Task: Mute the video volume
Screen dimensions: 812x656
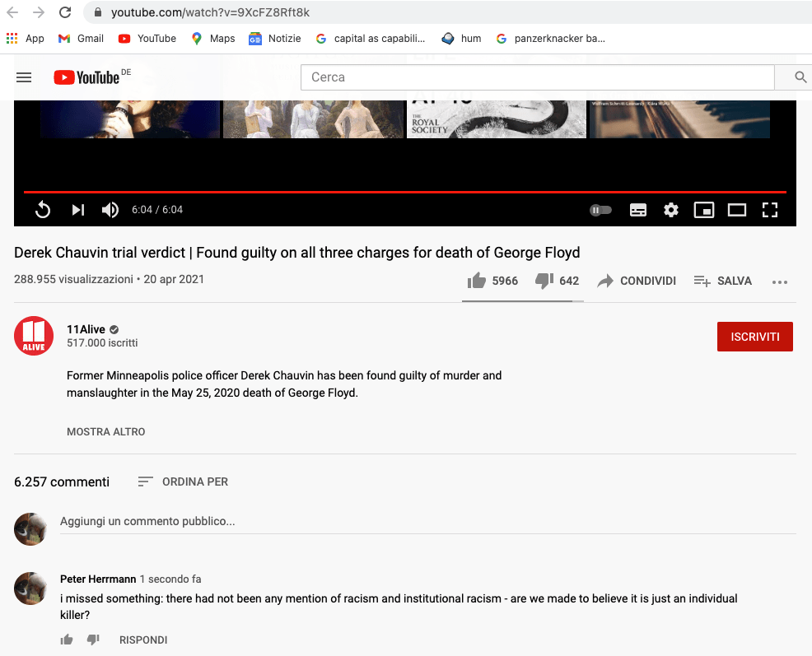Action: click(110, 210)
